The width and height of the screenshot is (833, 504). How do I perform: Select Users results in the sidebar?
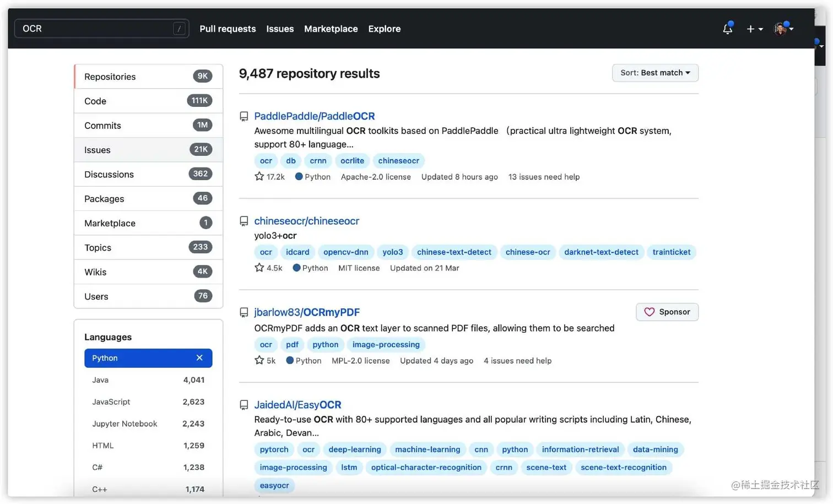[148, 296]
